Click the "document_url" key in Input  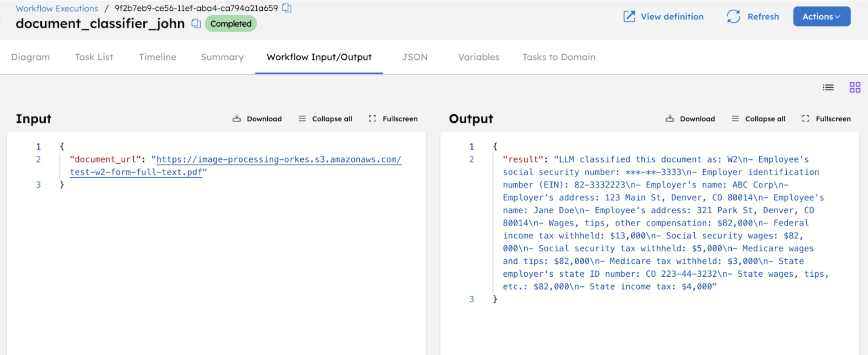point(105,159)
